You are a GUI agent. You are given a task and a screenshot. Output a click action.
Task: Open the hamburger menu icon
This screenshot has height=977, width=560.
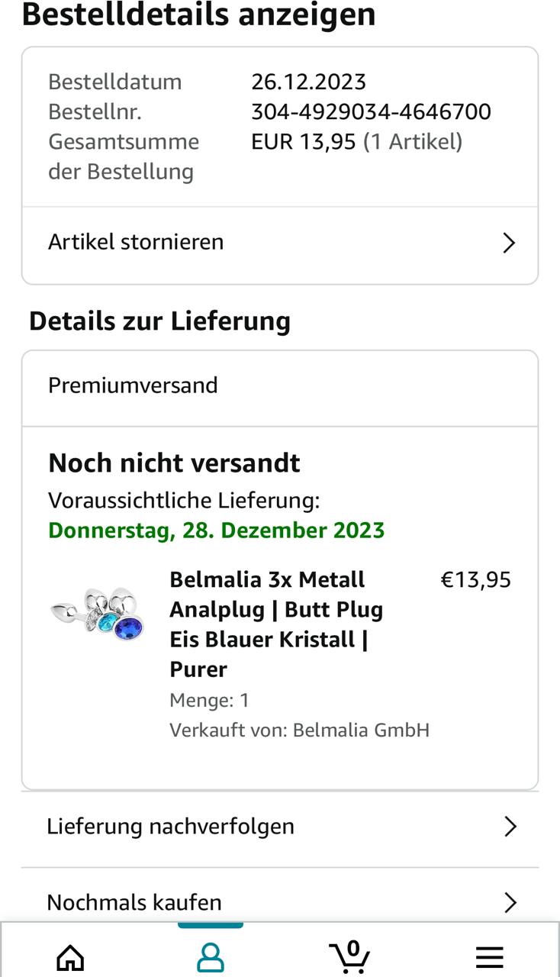(489, 956)
